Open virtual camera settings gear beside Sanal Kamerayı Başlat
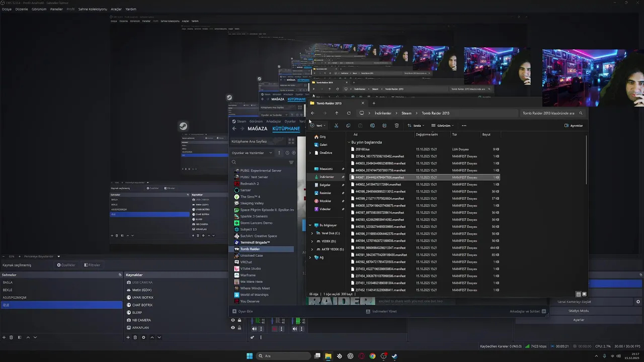 [x=638, y=302]
